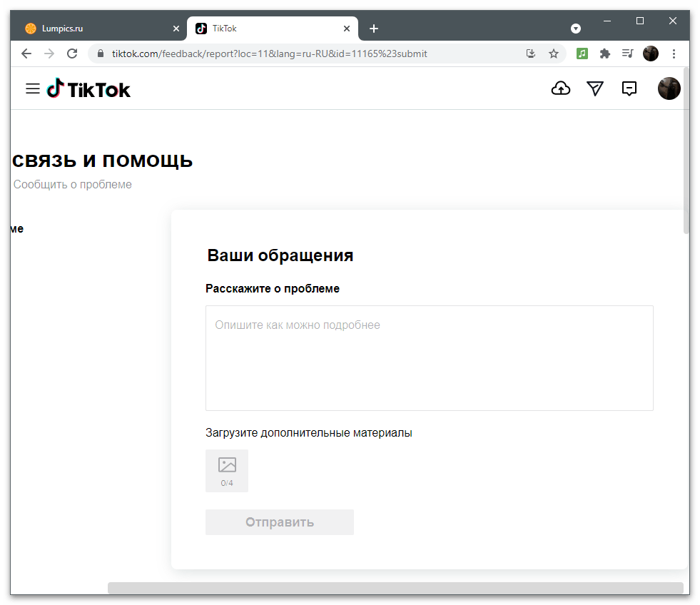This screenshot has height=605, width=700.
Task: Bookmark this page with star icon
Action: 554,54
